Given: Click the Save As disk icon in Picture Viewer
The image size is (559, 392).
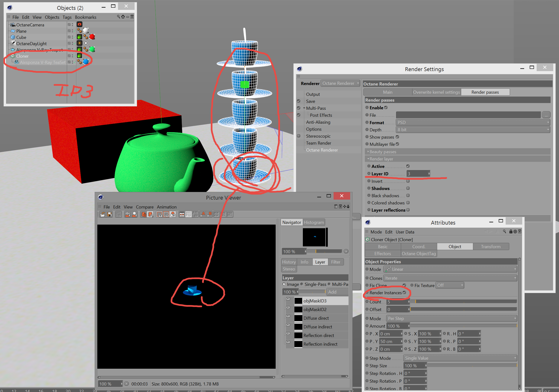Looking at the screenshot, I should pyautogui.click(x=110, y=214).
